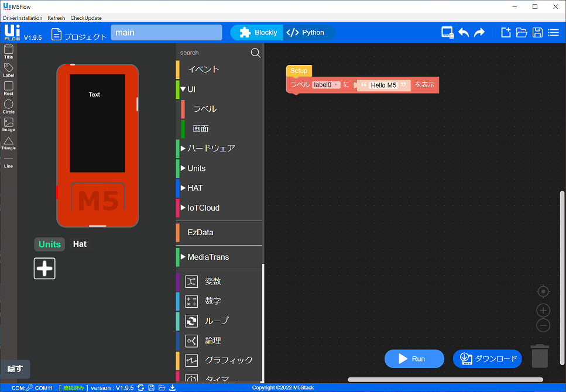
Task: Collapse the UI category
Action: pyautogui.click(x=183, y=89)
